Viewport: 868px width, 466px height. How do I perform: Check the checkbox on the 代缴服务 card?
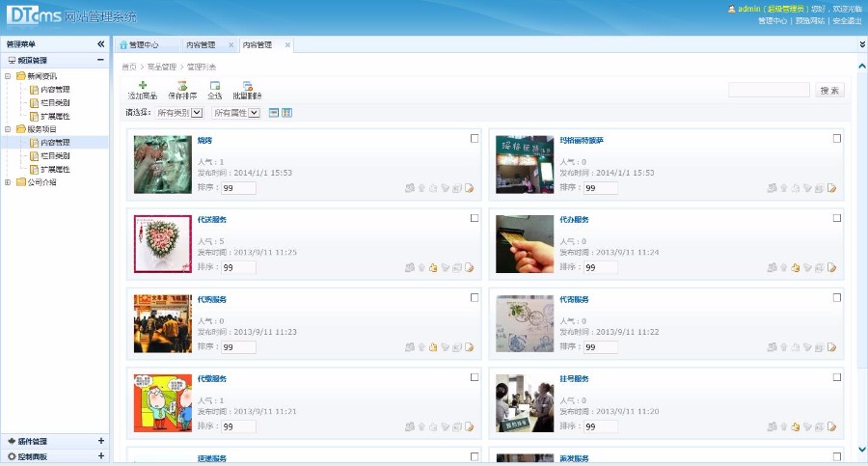click(475, 377)
